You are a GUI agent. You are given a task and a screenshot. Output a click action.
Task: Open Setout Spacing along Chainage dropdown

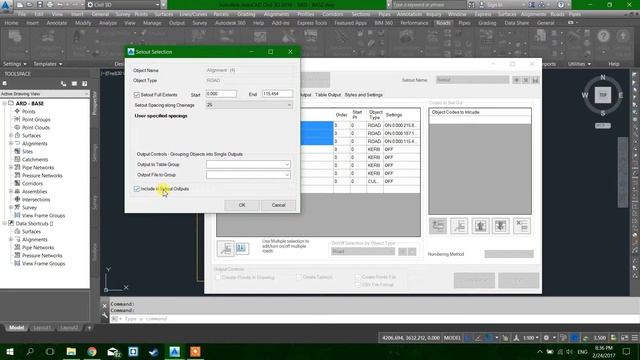tap(249, 105)
